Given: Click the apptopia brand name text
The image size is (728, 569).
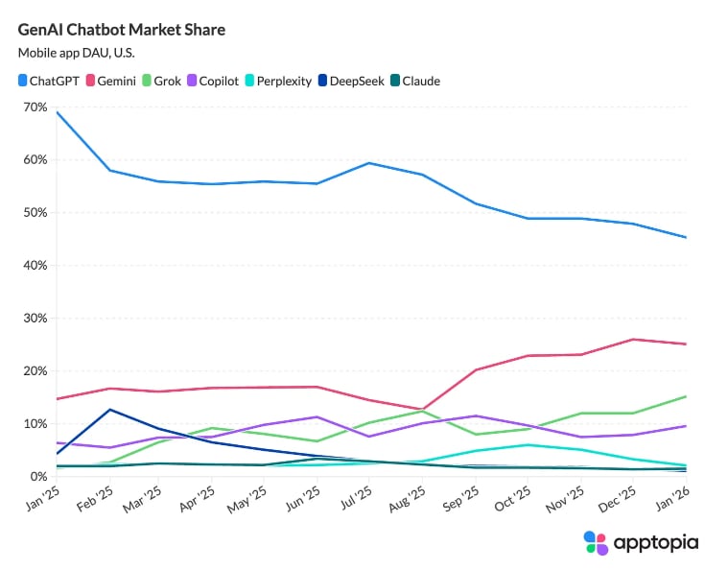Looking at the screenshot, I should tap(656, 543).
